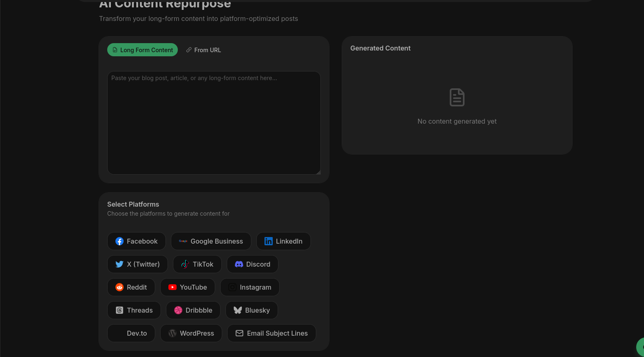
Task: Toggle the Google Business platform chip
Action: [x=211, y=241]
